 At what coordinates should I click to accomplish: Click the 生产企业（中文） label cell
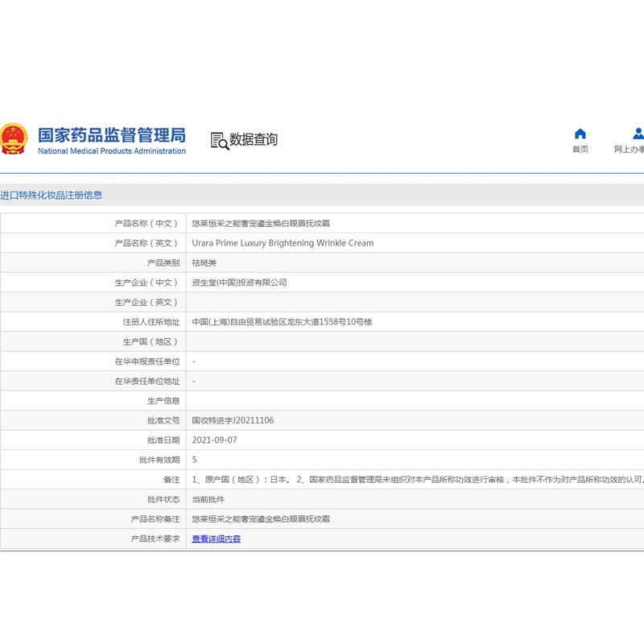(x=93, y=283)
